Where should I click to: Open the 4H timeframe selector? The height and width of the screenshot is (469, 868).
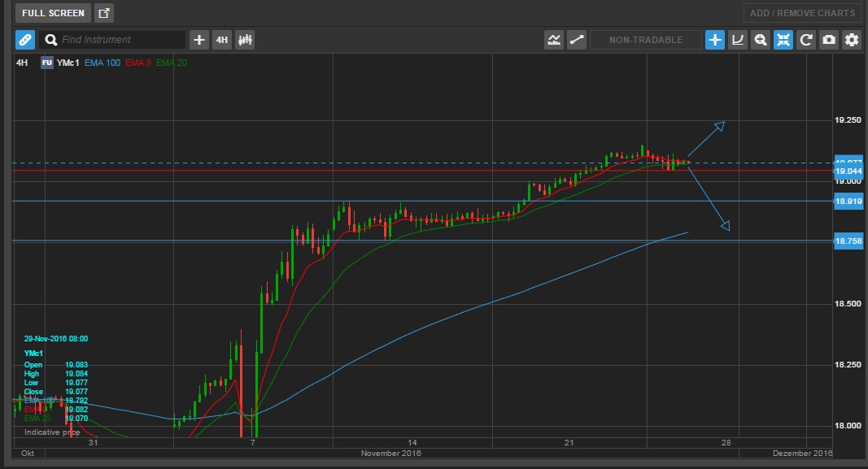tap(222, 40)
